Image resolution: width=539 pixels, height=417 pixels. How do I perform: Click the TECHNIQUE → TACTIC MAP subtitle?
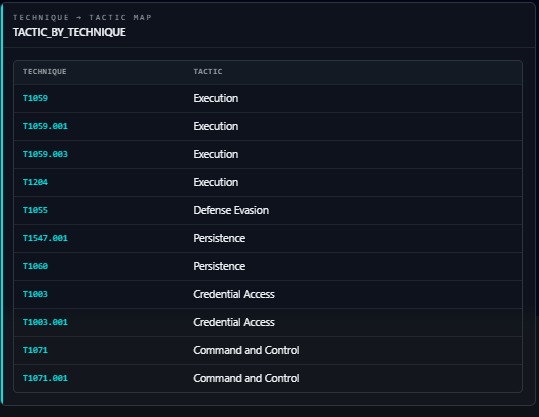(82, 18)
